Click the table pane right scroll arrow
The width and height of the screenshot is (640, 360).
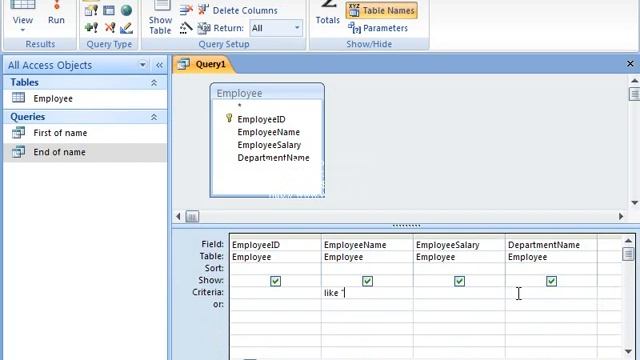click(621, 216)
